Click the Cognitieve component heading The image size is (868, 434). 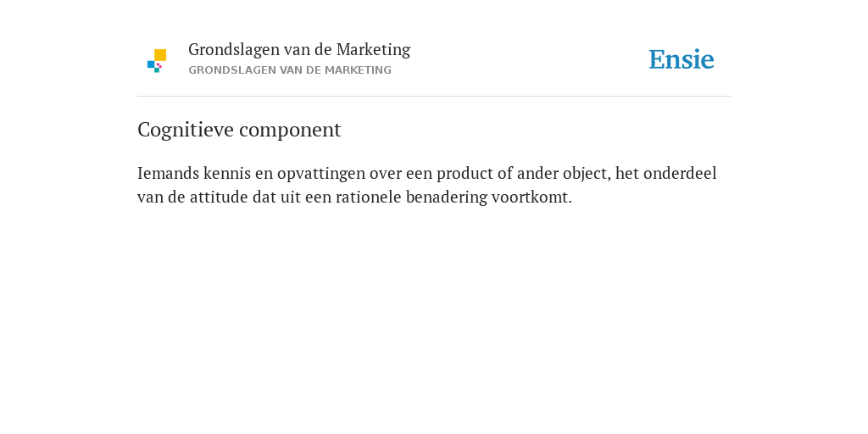click(239, 130)
